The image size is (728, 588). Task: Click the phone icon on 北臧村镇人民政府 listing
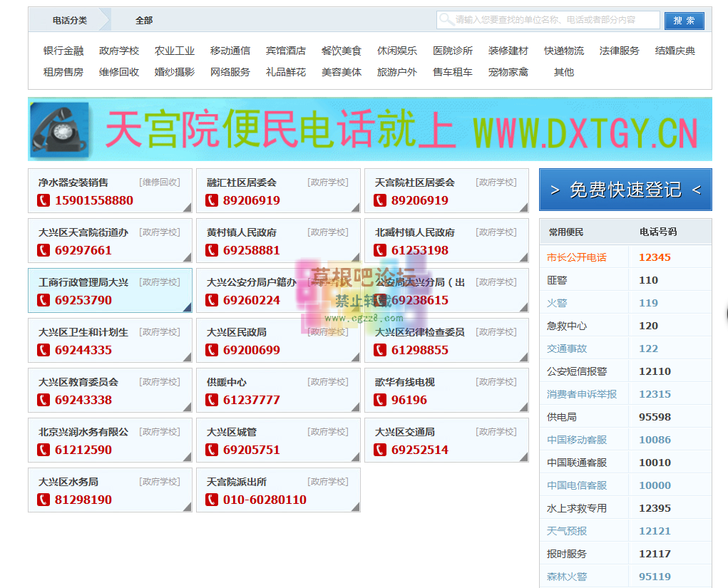click(x=379, y=250)
